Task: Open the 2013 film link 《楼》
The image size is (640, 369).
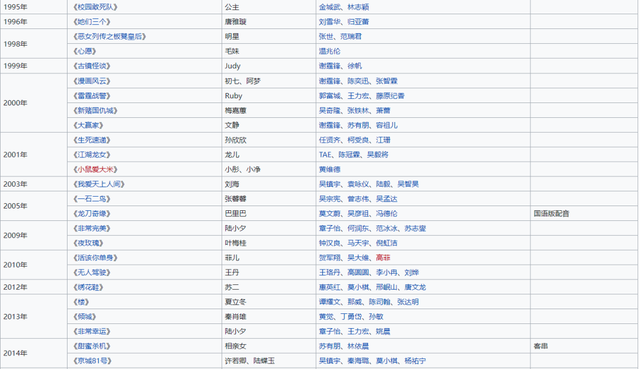Action: (x=81, y=302)
